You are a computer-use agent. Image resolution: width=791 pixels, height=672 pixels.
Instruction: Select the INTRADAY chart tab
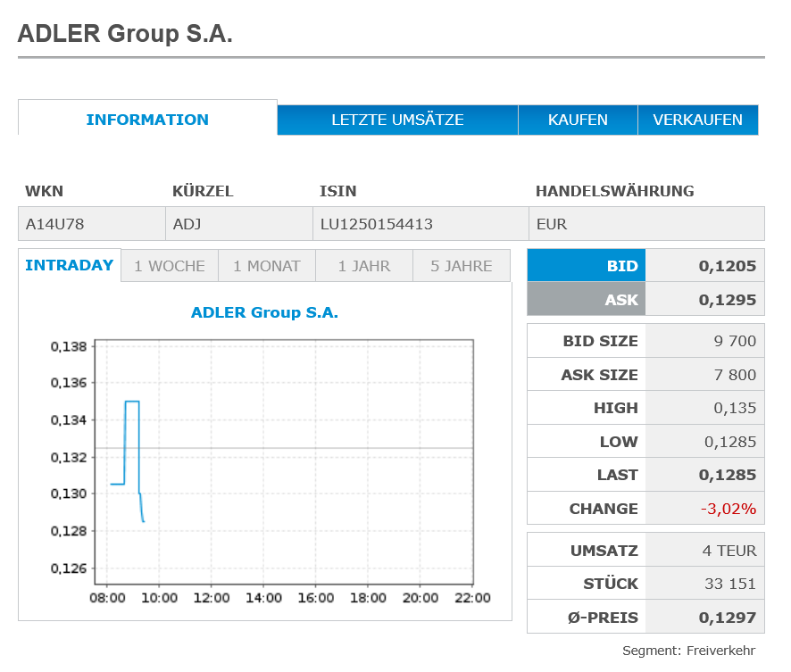click(70, 265)
